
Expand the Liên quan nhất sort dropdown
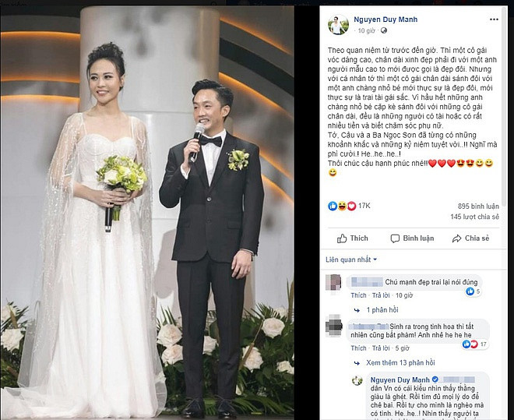click(351, 259)
